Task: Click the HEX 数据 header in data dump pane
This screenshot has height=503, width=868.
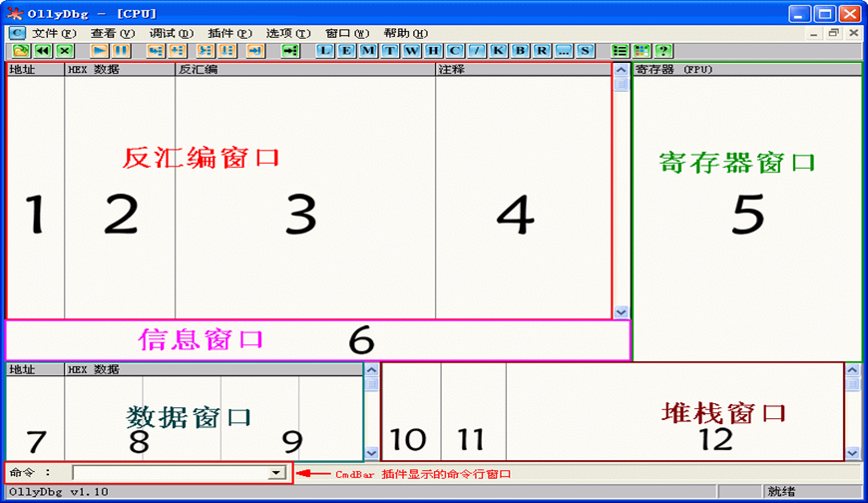Action: click(x=214, y=369)
